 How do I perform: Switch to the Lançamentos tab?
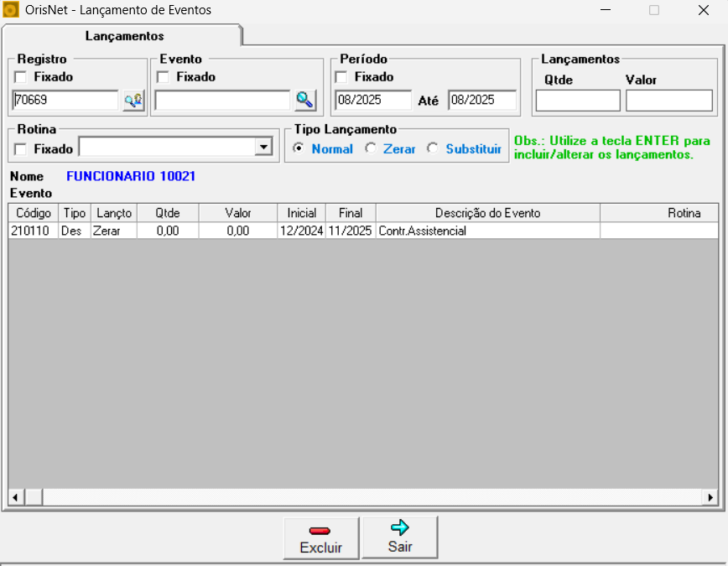(x=124, y=36)
